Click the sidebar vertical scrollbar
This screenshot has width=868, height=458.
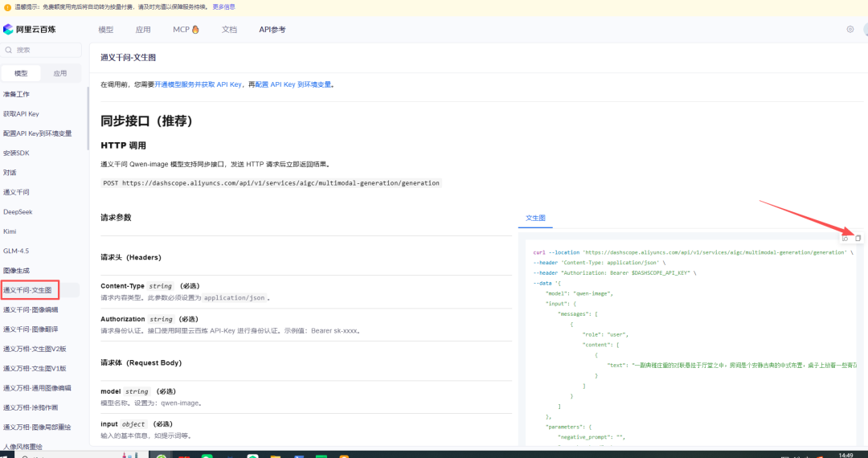[x=88, y=118]
